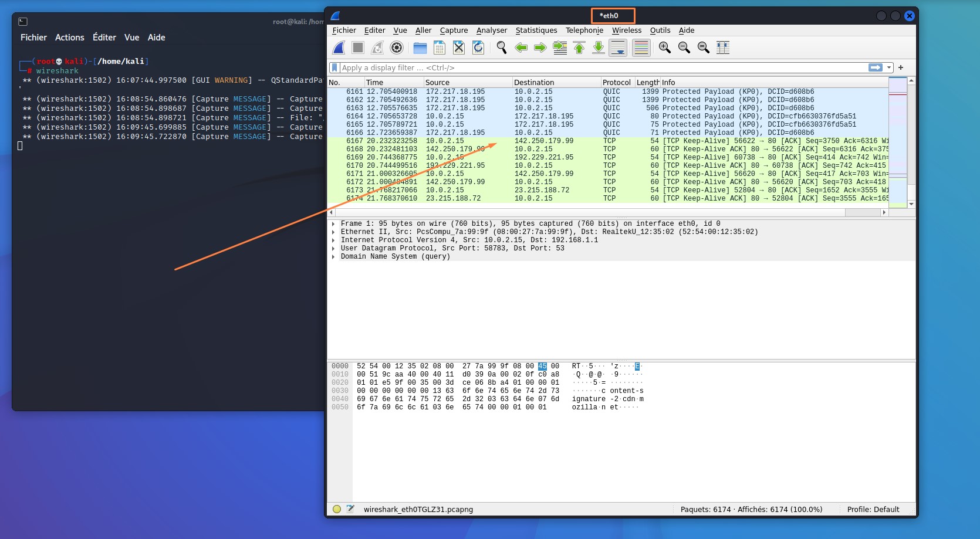Open a saved capture file

[419, 48]
